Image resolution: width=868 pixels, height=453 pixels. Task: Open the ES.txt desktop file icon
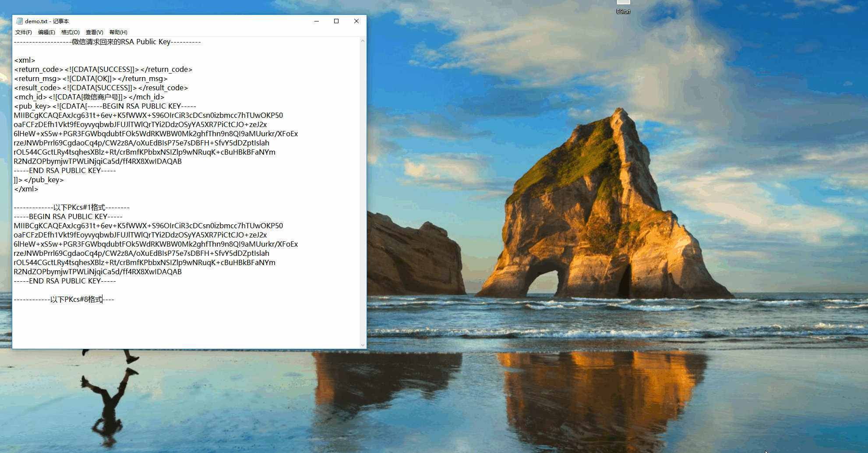[x=623, y=7]
